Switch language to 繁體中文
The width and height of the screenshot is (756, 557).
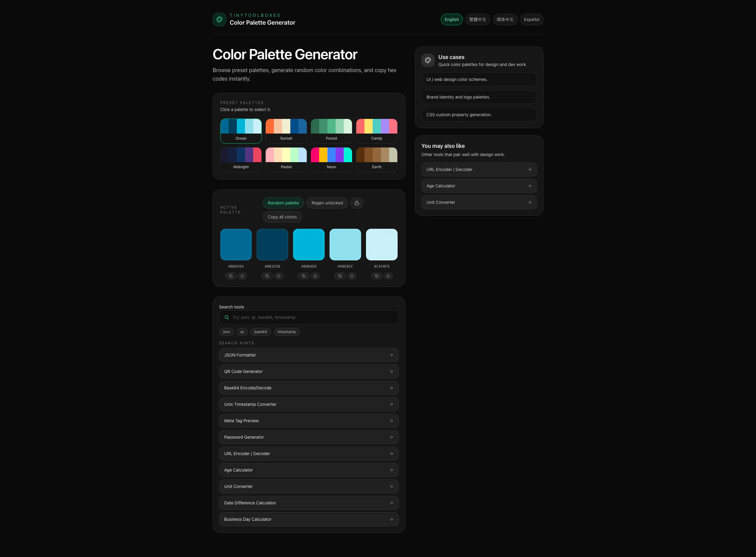(478, 19)
